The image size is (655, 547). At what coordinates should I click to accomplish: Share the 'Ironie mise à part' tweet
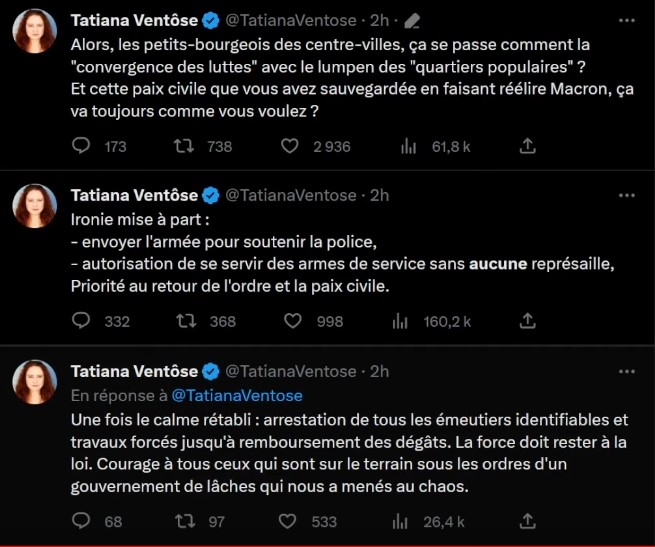click(527, 321)
